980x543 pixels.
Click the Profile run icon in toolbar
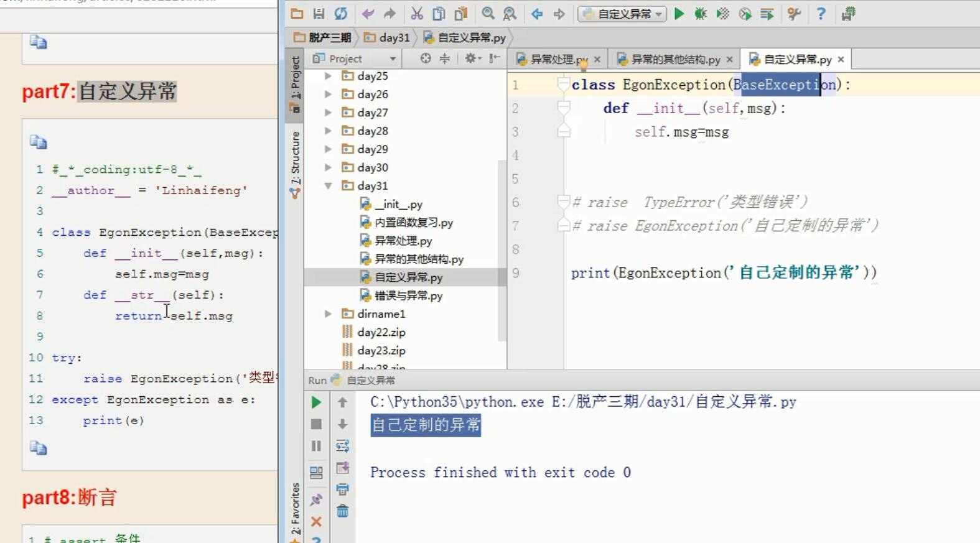745,13
